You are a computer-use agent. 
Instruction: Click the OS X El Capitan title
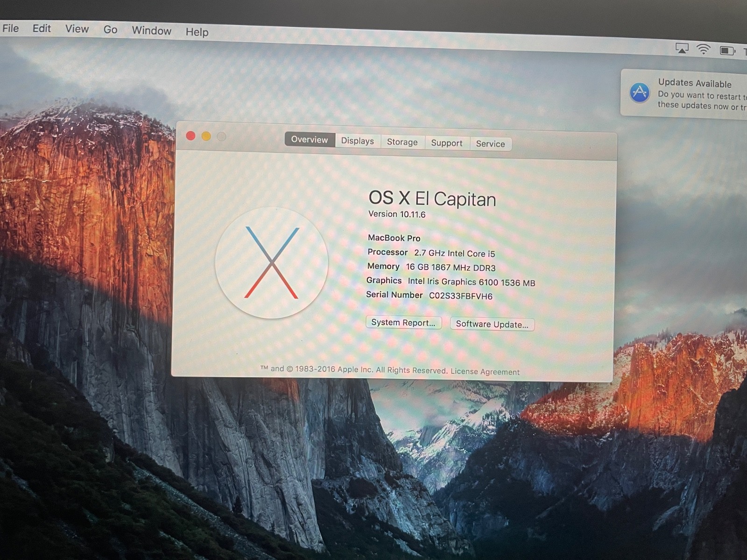pyautogui.click(x=432, y=198)
